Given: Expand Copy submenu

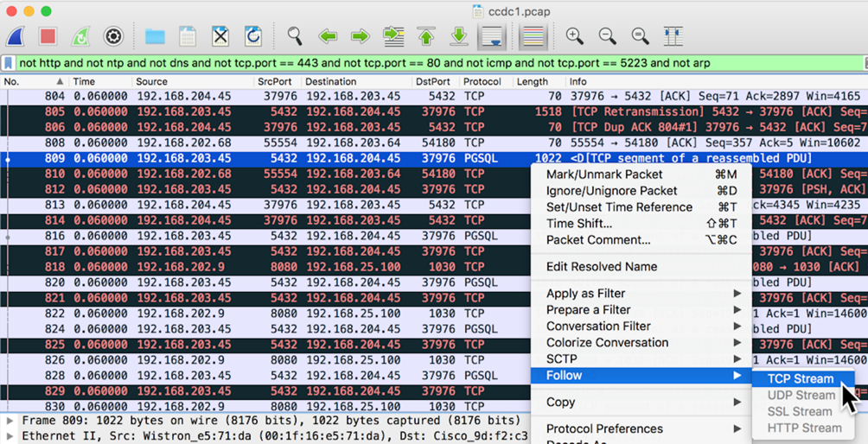Looking at the screenshot, I should [641, 402].
